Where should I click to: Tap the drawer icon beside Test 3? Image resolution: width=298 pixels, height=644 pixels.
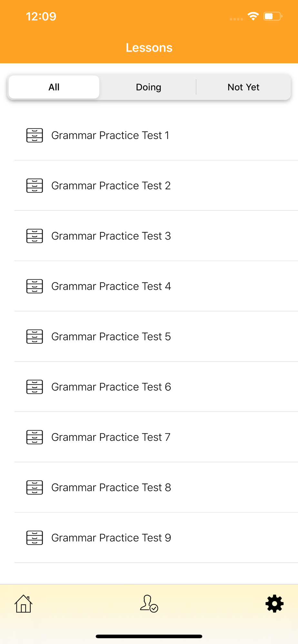point(35,236)
